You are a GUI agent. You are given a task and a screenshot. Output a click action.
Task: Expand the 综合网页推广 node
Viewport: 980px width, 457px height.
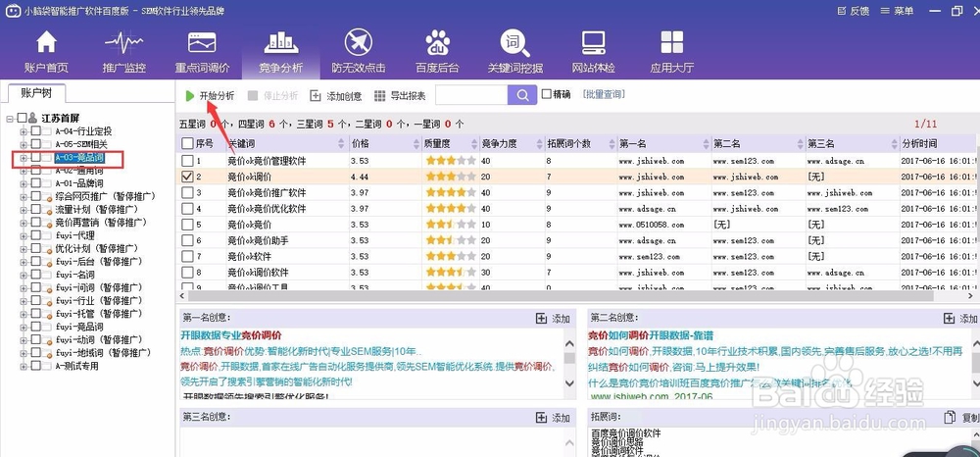coord(24,196)
